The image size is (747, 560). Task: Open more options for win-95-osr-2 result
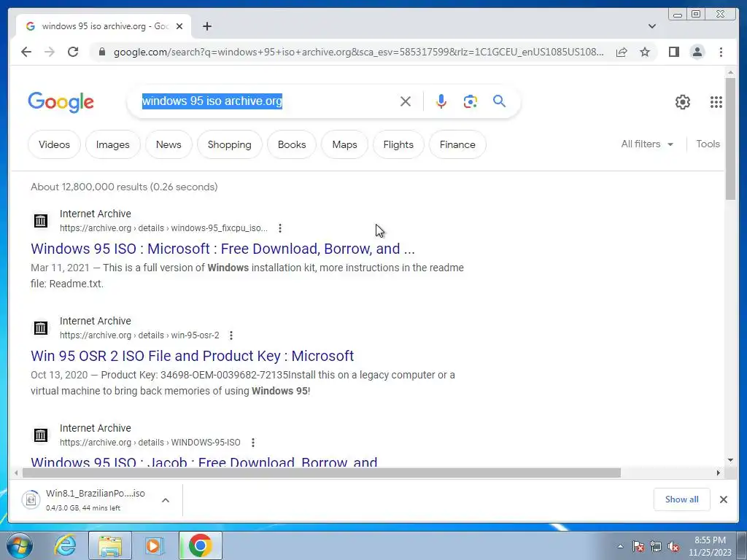click(x=231, y=335)
